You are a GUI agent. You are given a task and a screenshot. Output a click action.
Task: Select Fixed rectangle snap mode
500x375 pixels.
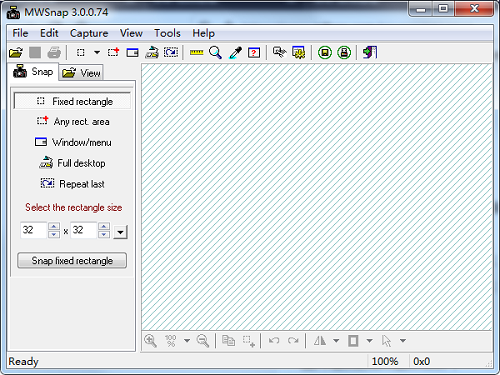pos(72,101)
